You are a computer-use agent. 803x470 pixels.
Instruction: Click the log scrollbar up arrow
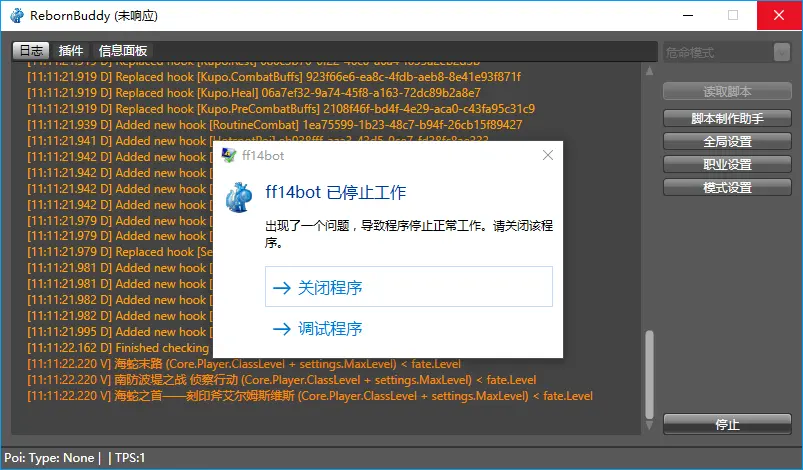tap(649, 71)
